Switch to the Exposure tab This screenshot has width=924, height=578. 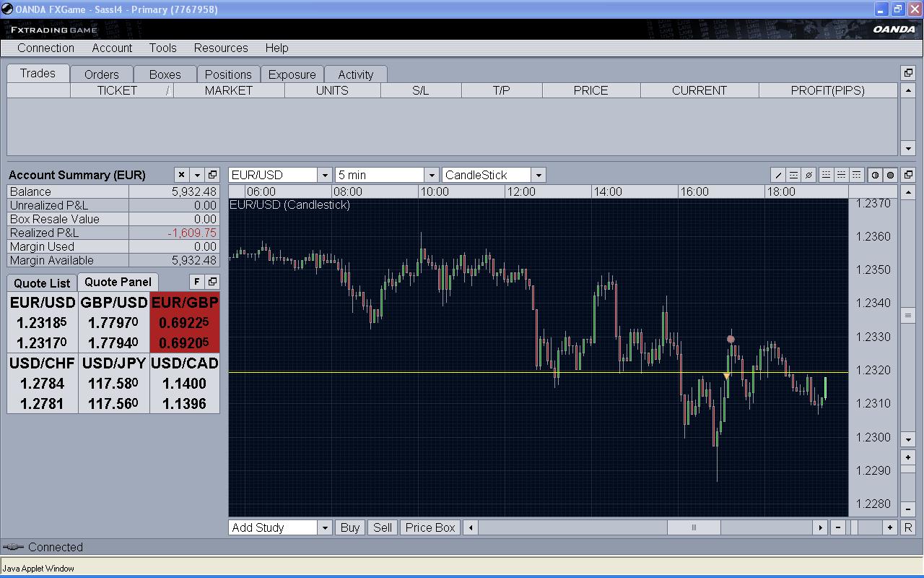tap(292, 74)
